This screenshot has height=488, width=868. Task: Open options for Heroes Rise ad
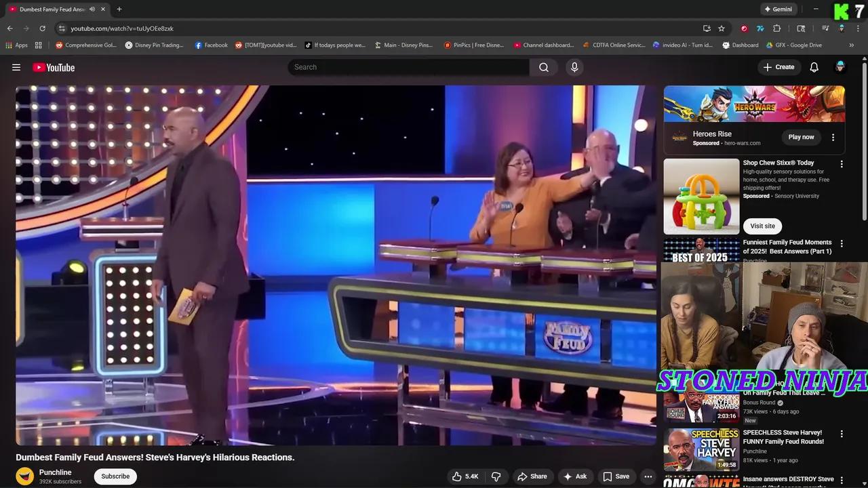pos(833,137)
